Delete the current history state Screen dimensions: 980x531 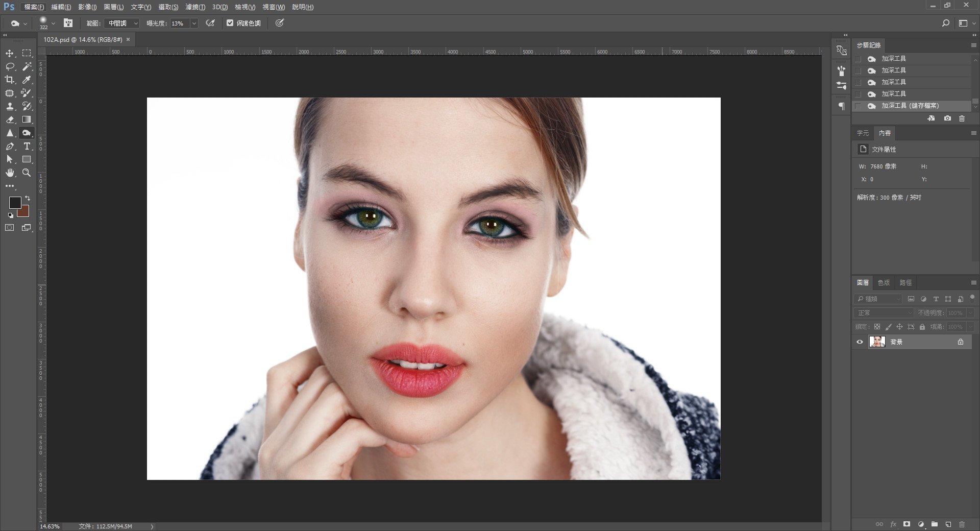pyautogui.click(x=962, y=118)
